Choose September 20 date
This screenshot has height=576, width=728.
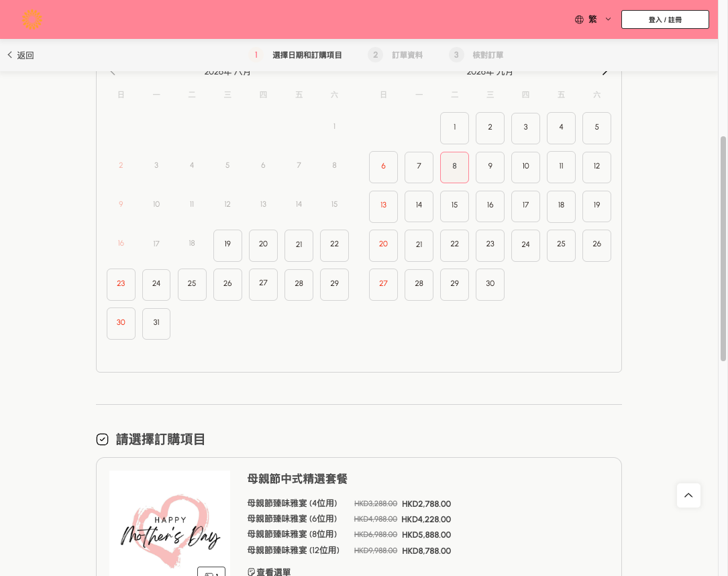pos(384,245)
